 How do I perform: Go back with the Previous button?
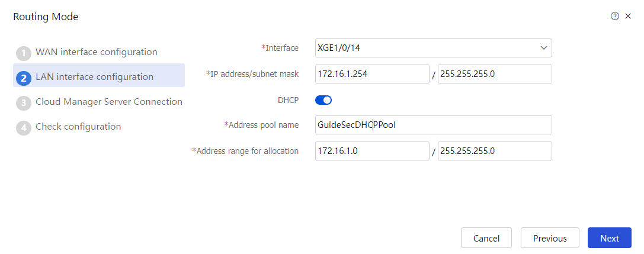(x=550, y=238)
